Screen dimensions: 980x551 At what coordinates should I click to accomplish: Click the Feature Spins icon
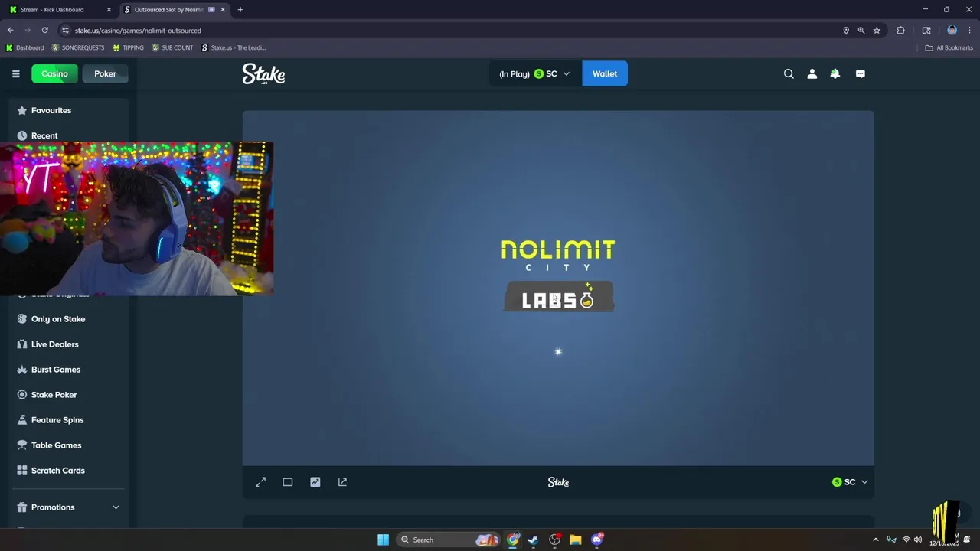22,420
